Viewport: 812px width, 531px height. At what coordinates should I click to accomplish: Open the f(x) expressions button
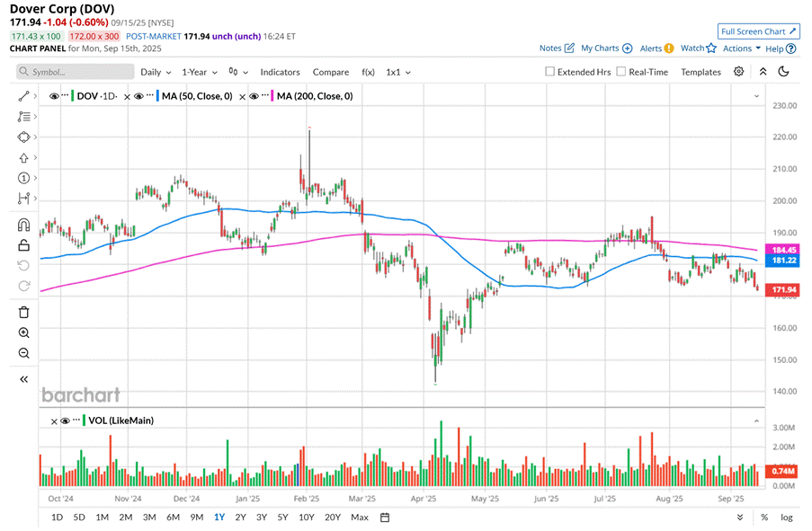point(368,72)
